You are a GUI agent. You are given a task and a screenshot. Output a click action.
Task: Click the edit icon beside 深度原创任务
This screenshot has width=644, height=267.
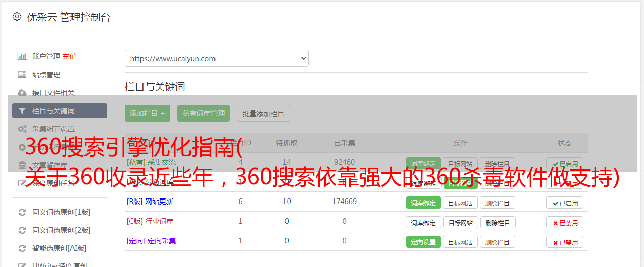pos(22,183)
